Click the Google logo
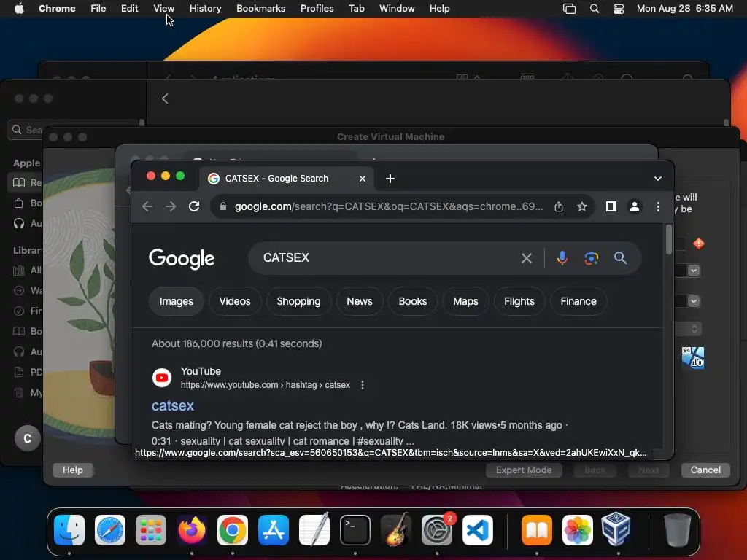Image resolution: width=747 pixels, height=560 pixels. (182, 259)
